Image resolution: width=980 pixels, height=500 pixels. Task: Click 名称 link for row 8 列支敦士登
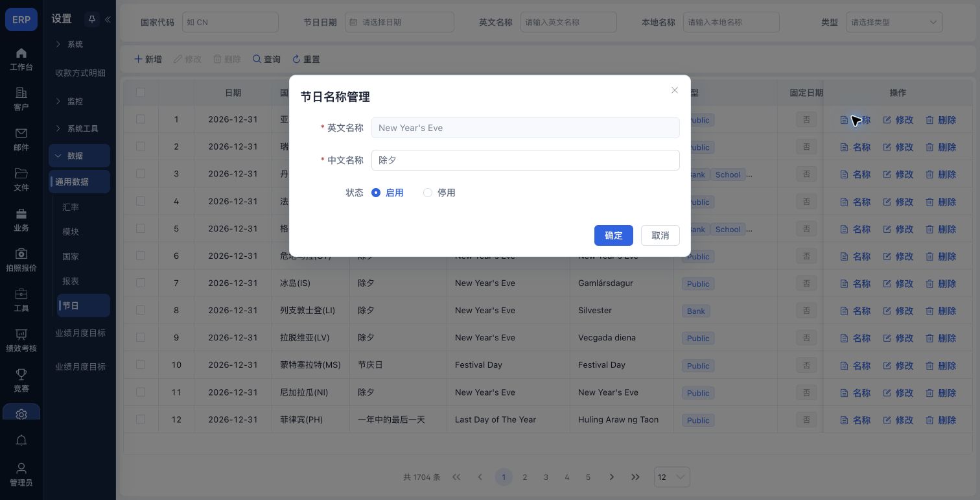pos(856,311)
